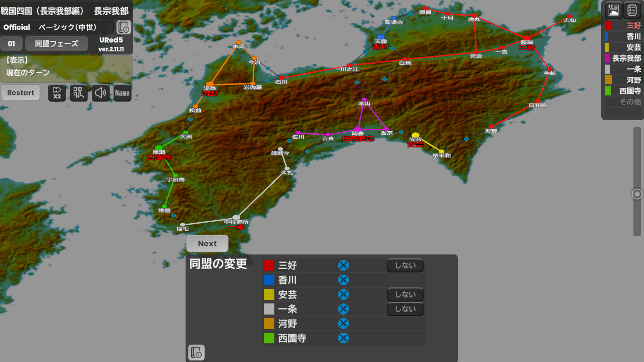
Task: Select 河野 in the faction legend
Action: (623, 80)
